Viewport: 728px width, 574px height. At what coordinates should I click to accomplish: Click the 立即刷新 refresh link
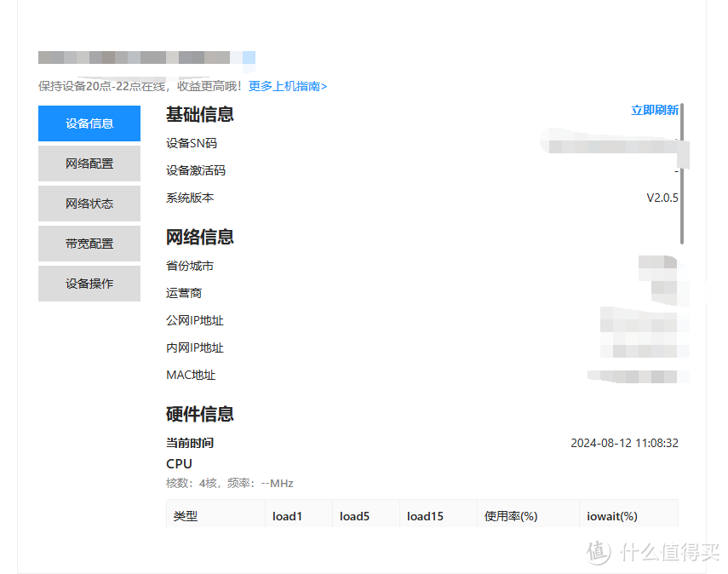click(654, 112)
